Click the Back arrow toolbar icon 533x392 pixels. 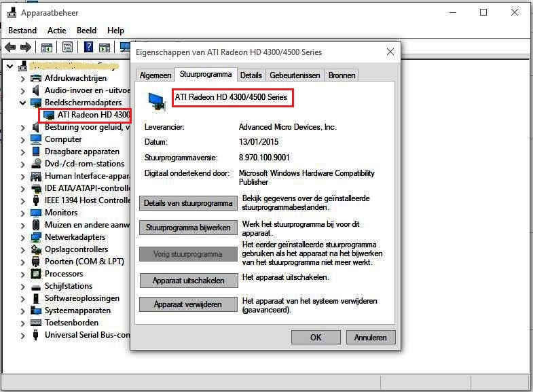coord(11,47)
